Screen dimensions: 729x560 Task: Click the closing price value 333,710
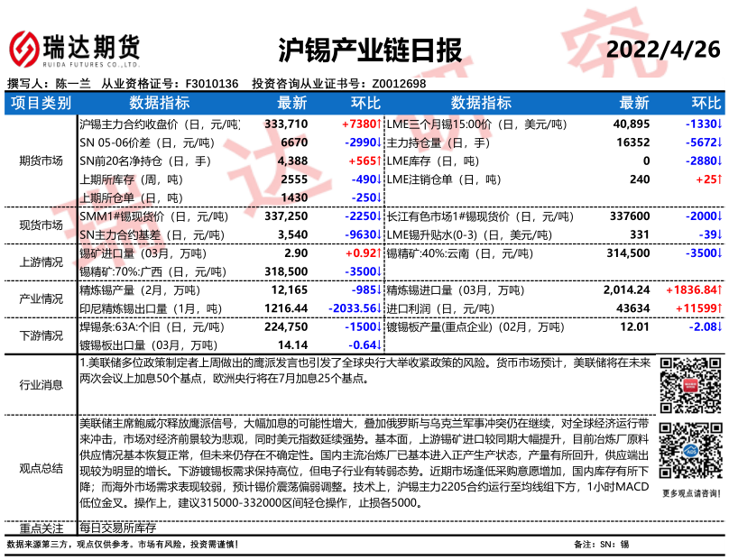click(x=287, y=124)
